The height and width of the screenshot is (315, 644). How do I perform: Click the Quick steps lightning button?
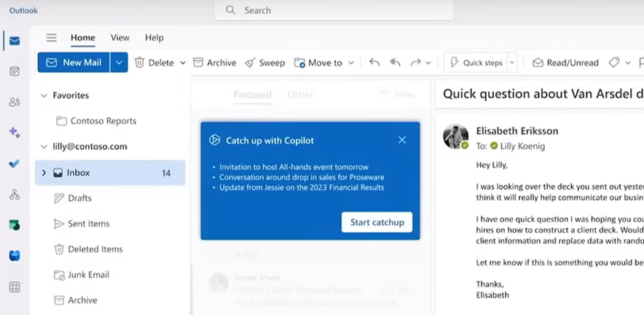[x=476, y=63]
